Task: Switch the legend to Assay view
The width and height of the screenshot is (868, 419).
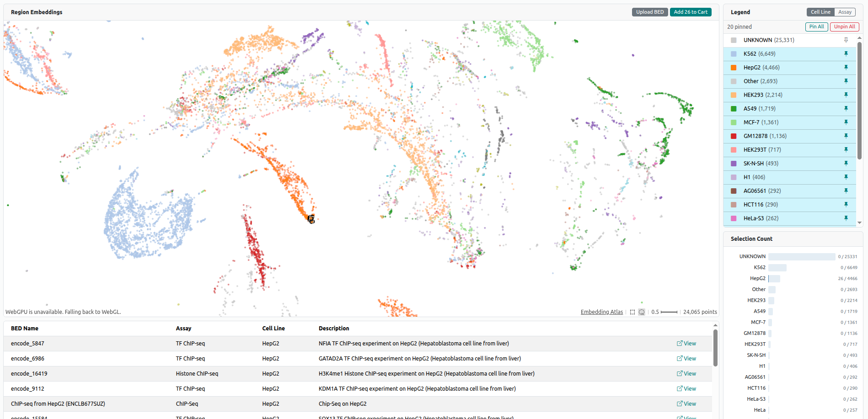Action: pos(845,12)
